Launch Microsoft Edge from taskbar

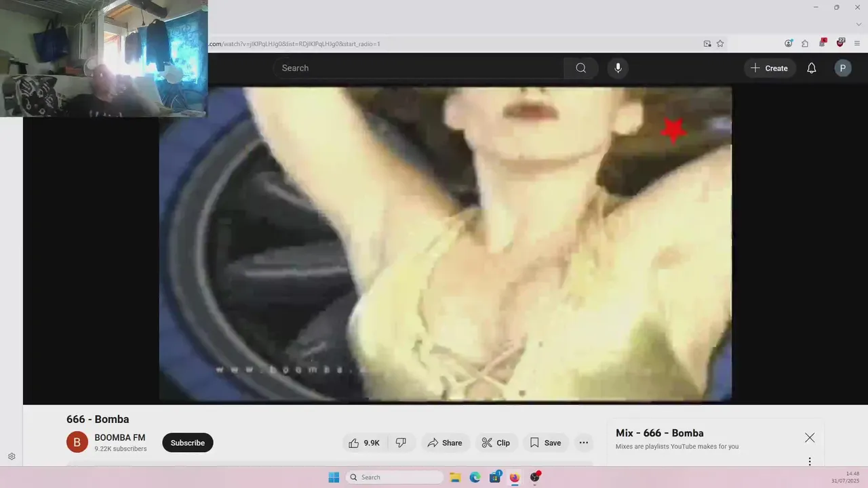[x=475, y=477]
